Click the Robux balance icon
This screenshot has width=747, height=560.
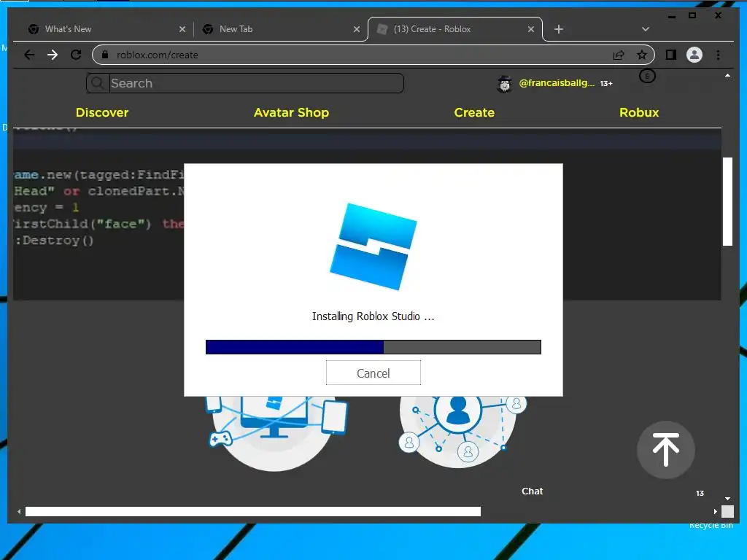647,76
